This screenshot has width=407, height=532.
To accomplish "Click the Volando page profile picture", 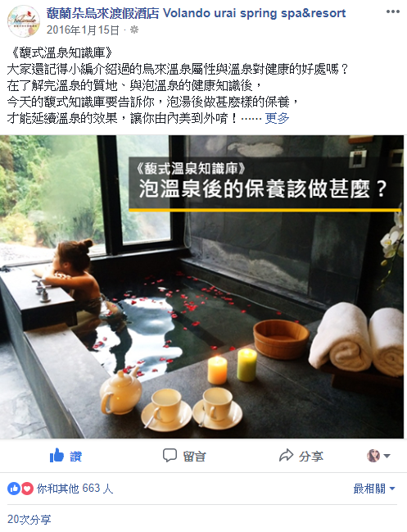I will pos(24,21).
